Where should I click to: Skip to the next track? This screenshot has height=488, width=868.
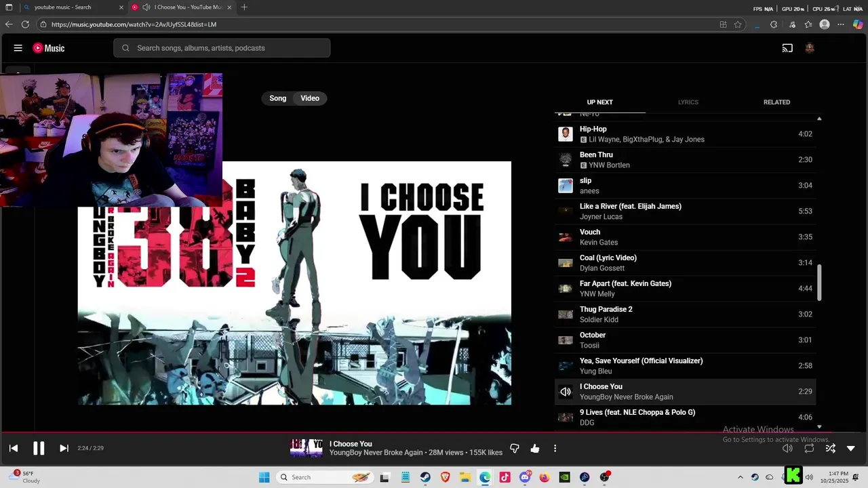click(x=64, y=448)
